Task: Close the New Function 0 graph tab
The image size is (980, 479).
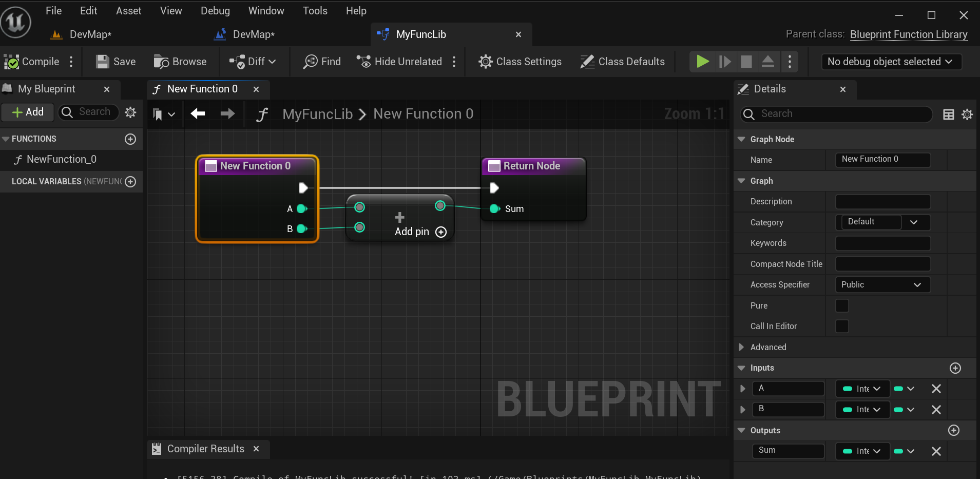Action: 256,89
